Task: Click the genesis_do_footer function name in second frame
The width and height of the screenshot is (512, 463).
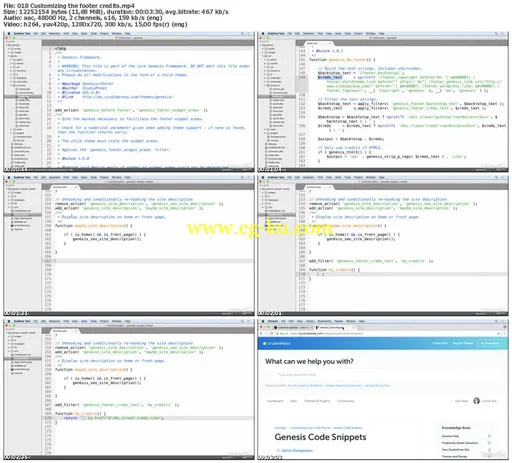Action: click(x=349, y=59)
